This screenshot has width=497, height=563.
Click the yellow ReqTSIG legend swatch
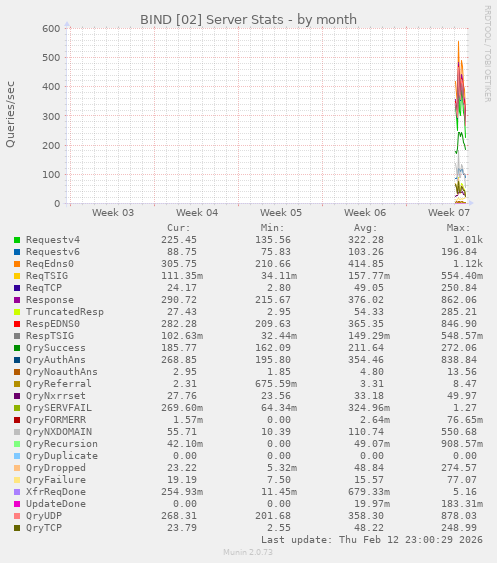17,276
